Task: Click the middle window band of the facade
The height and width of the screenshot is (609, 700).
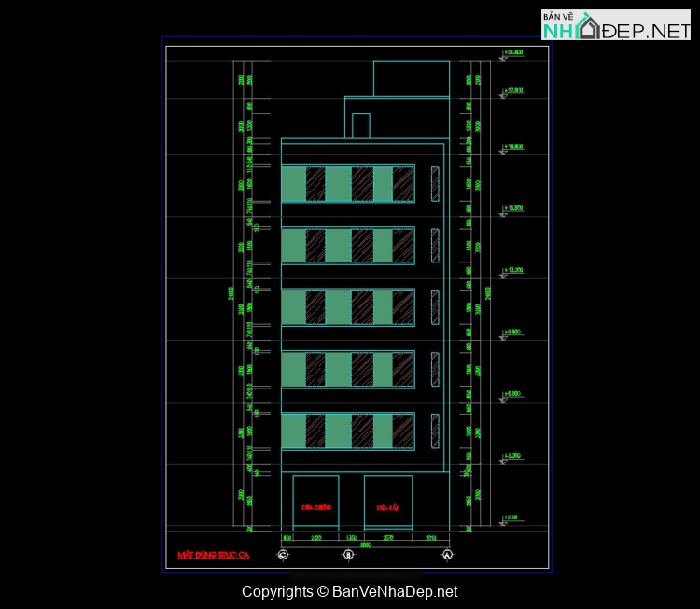Action: point(348,308)
